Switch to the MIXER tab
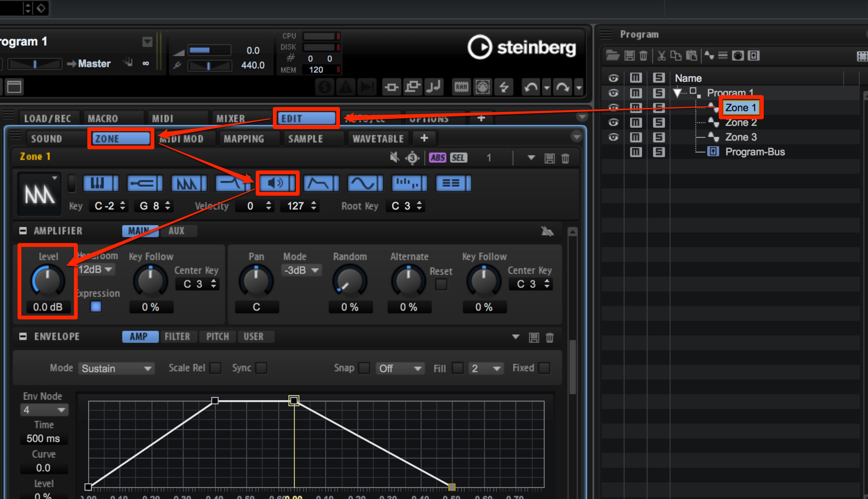The height and width of the screenshot is (499, 868). 231,119
